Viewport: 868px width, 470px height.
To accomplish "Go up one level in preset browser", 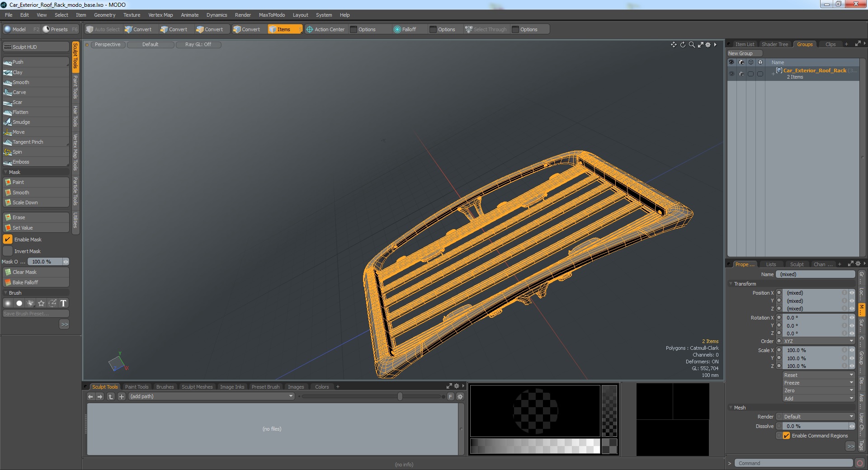I will 110,396.
